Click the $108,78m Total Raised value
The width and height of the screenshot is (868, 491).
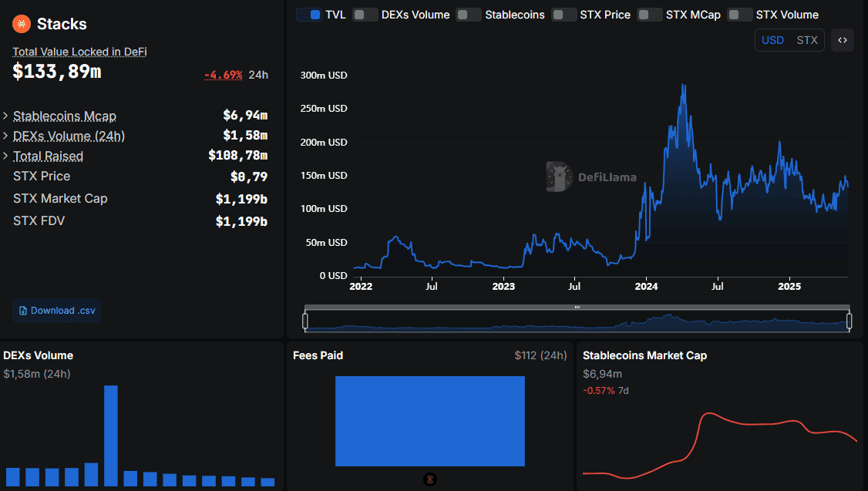tap(238, 156)
